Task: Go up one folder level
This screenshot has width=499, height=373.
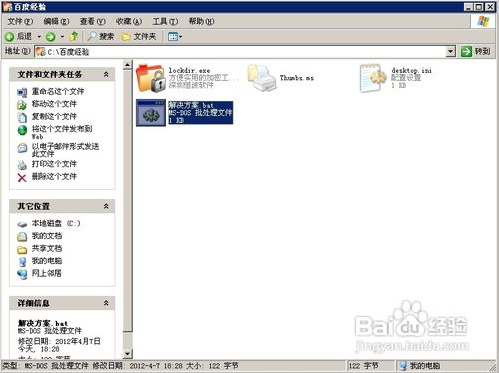Action: (x=74, y=36)
